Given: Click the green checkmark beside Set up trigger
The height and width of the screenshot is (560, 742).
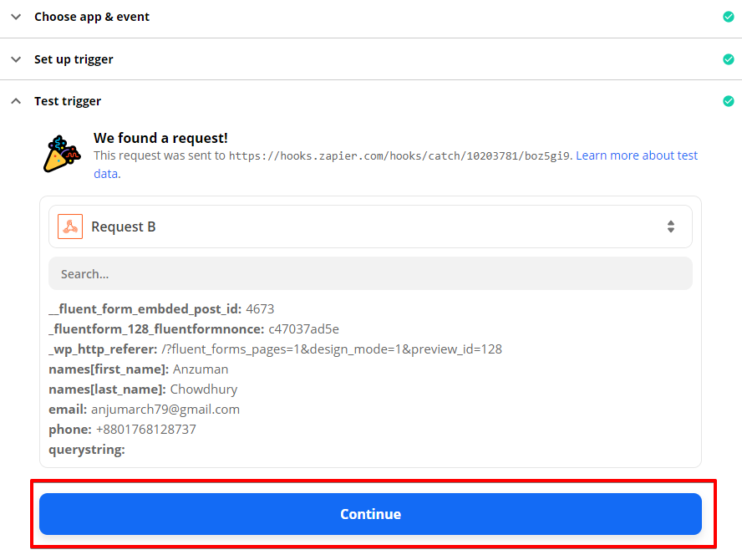Looking at the screenshot, I should [729, 59].
